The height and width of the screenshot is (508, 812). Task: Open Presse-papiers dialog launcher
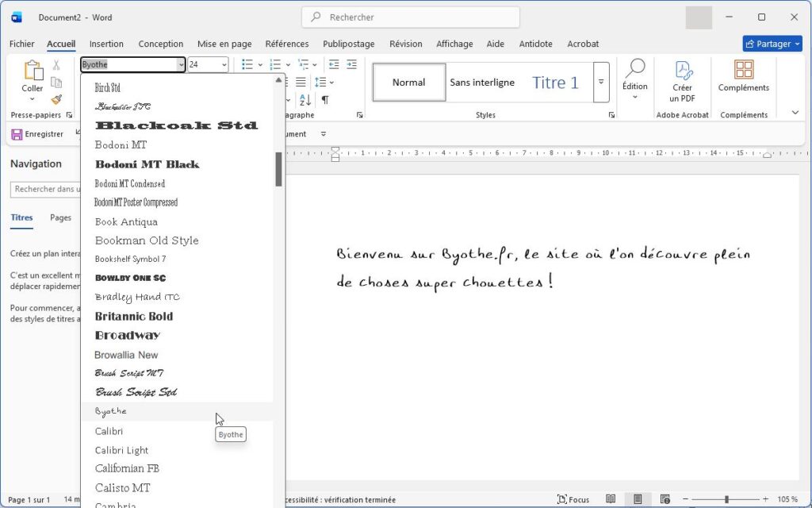click(70, 115)
